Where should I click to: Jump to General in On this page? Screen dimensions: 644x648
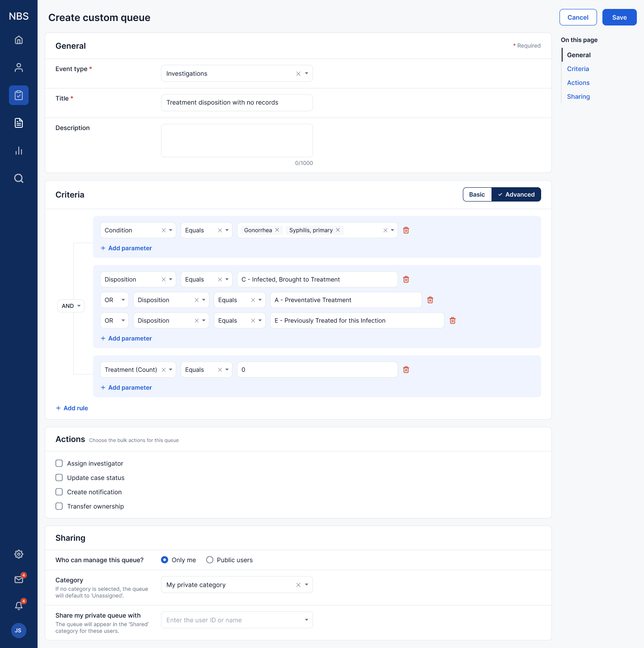(x=579, y=55)
